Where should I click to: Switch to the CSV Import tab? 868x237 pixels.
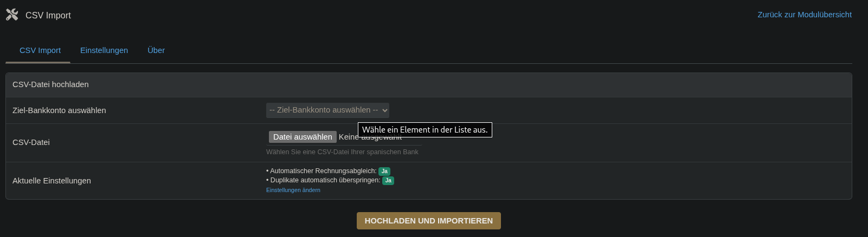click(x=40, y=50)
